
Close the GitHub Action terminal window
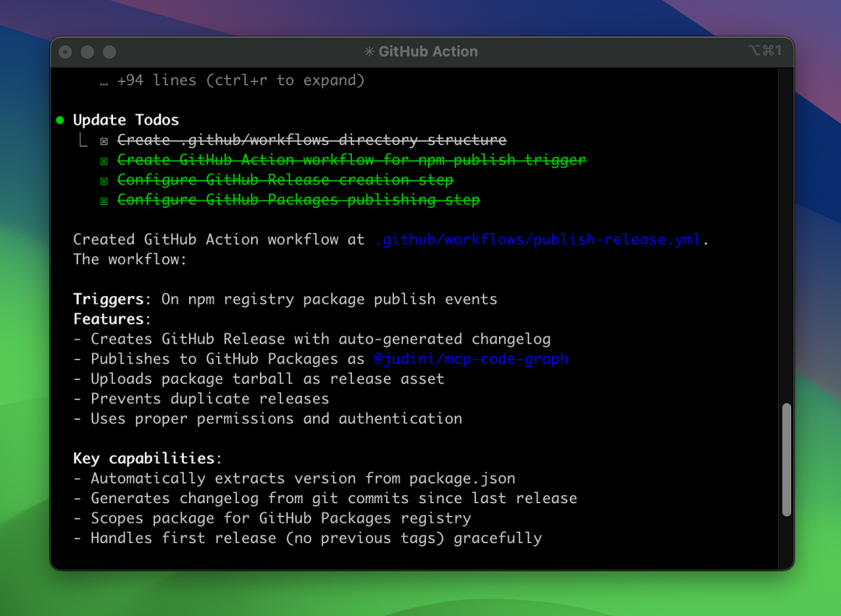point(66,52)
